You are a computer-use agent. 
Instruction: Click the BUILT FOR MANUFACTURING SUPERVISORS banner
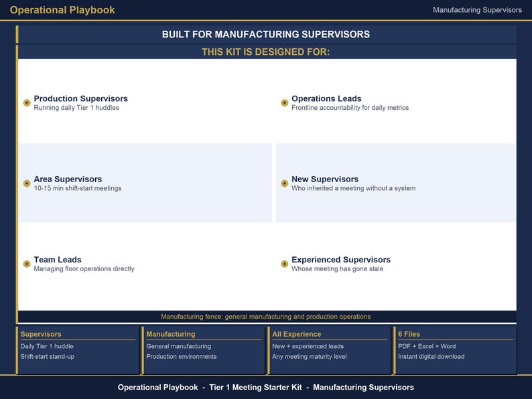click(265, 34)
